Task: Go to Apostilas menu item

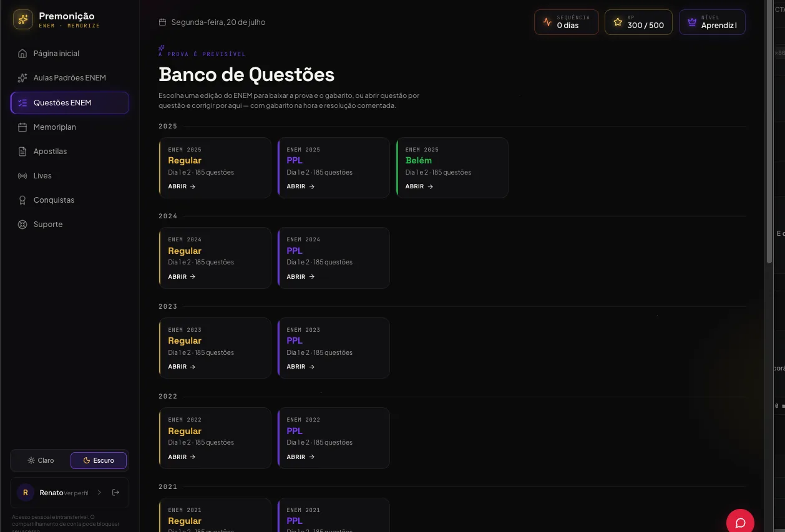Action: coord(70,152)
